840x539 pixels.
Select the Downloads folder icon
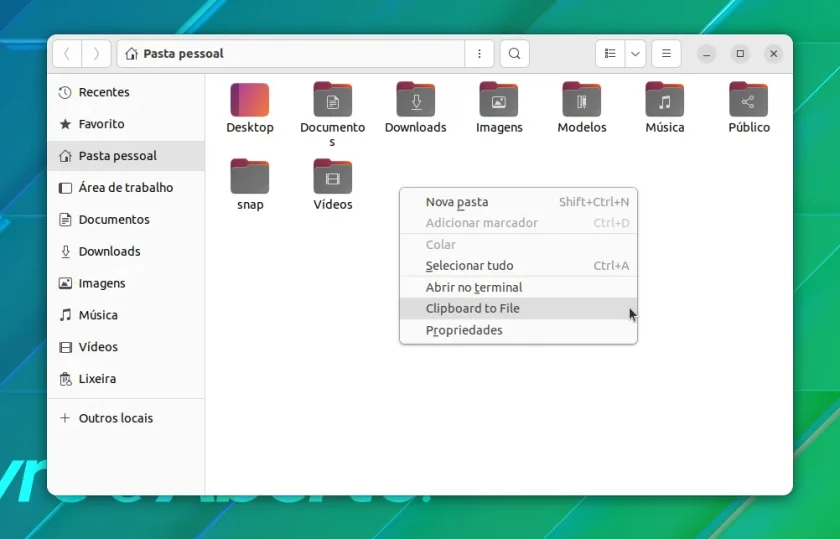[x=416, y=99]
